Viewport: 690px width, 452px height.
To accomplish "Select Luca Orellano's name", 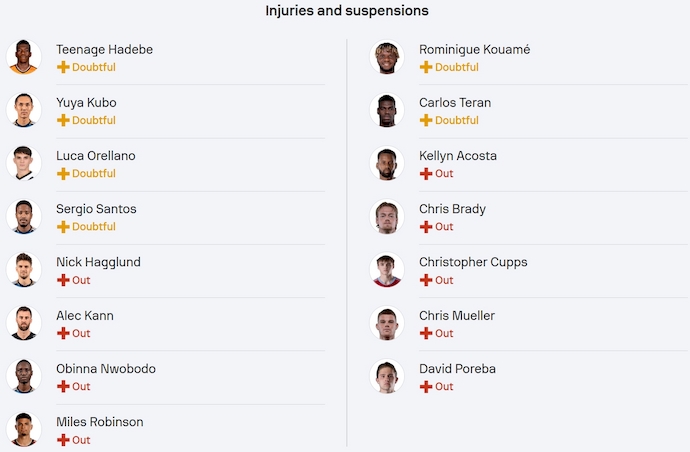I will pyautogui.click(x=95, y=156).
